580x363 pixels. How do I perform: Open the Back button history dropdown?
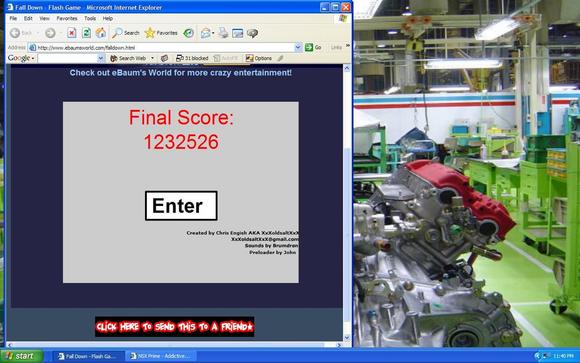37,33
